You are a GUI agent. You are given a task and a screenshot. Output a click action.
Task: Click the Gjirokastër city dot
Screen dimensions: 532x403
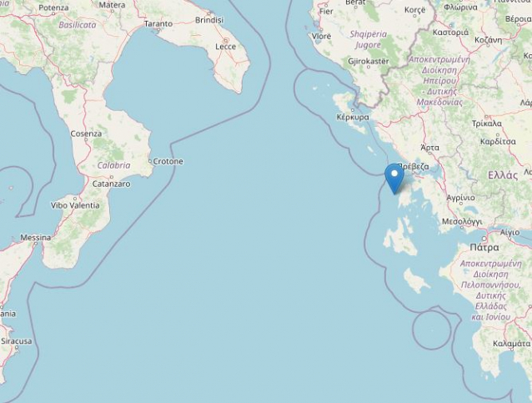tap(369, 67)
